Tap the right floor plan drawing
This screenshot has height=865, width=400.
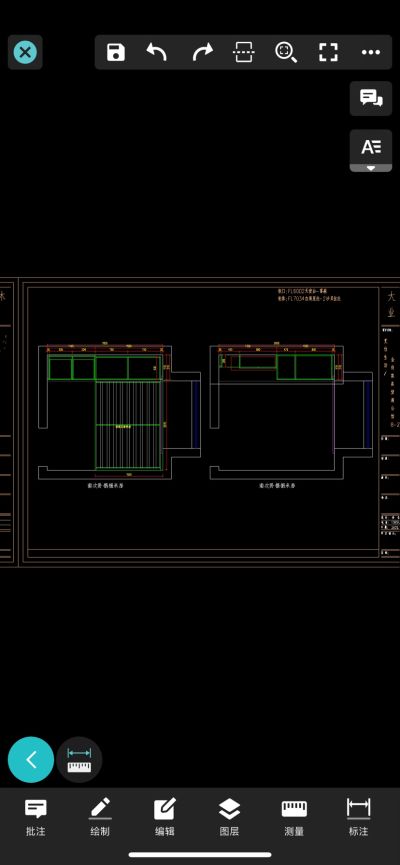(291, 413)
